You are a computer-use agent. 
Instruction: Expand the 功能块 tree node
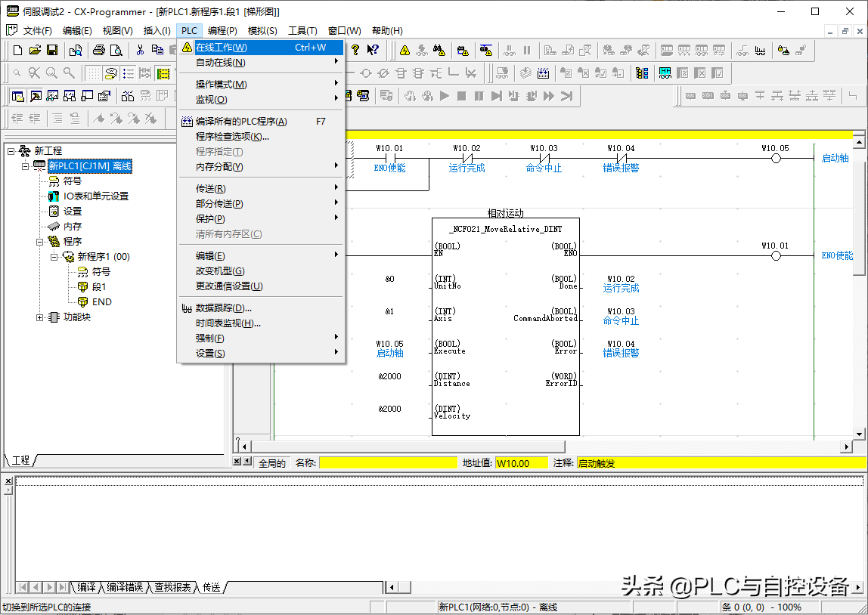point(40,317)
